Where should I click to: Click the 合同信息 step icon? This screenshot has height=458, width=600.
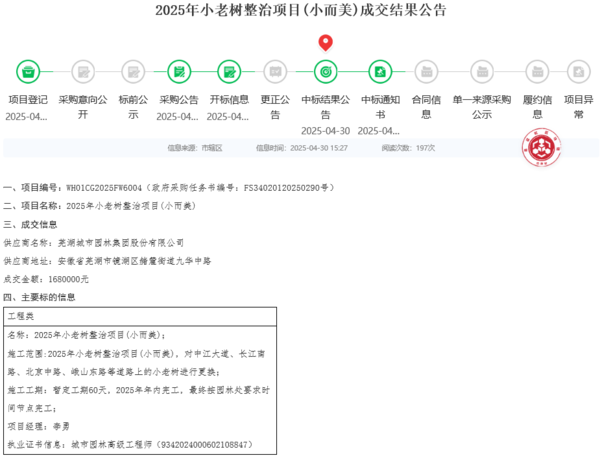[427, 72]
